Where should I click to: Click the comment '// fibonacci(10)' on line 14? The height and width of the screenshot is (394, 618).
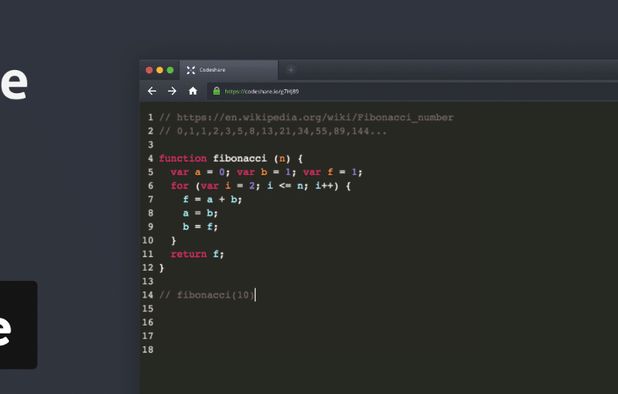tap(207, 295)
